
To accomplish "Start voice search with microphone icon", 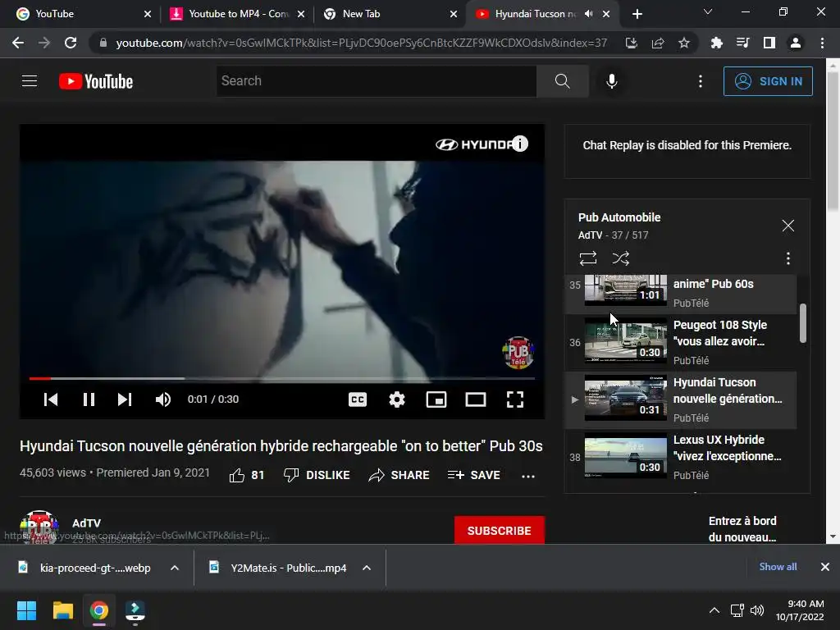I will pos(612,81).
